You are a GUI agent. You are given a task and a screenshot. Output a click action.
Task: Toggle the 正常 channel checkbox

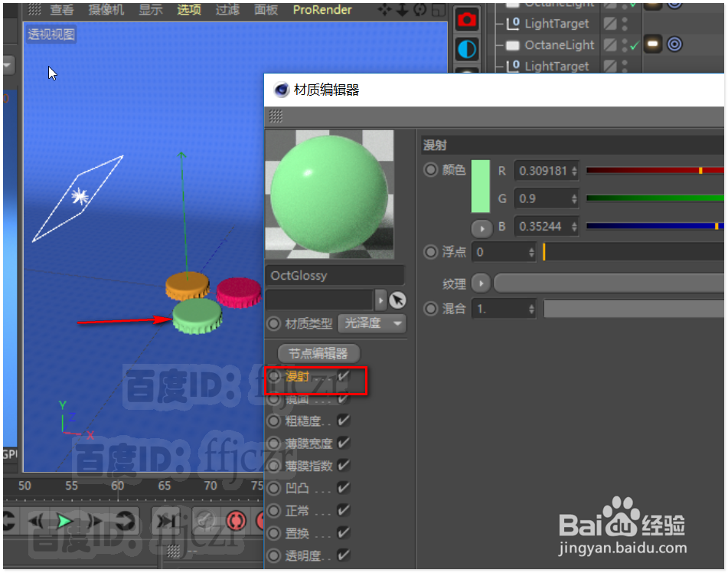point(343,510)
